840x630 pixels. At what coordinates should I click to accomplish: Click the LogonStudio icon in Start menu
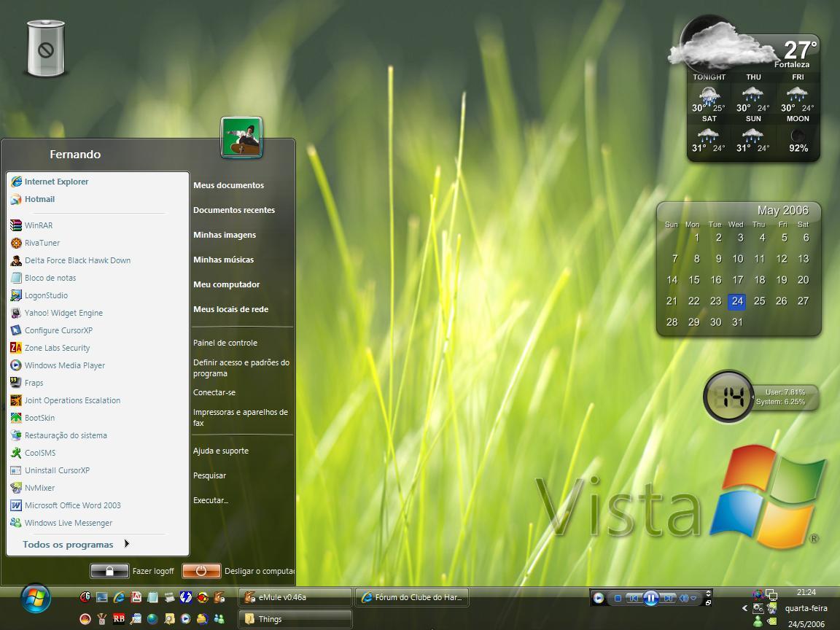(x=16, y=296)
